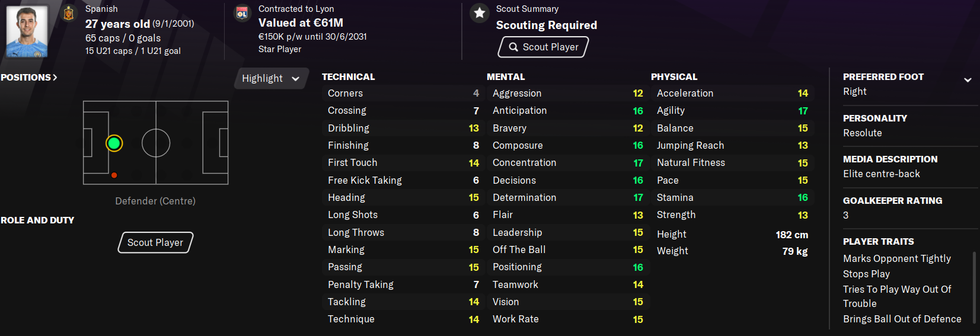Click the Spanish national team badge icon
Viewport: 980px width, 336px height.
(x=69, y=13)
